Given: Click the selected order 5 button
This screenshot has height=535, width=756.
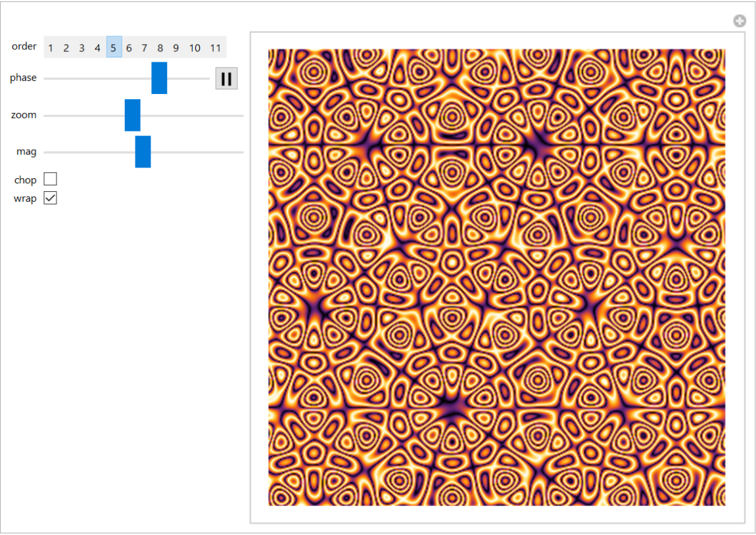Looking at the screenshot, I should click(114, 47).
